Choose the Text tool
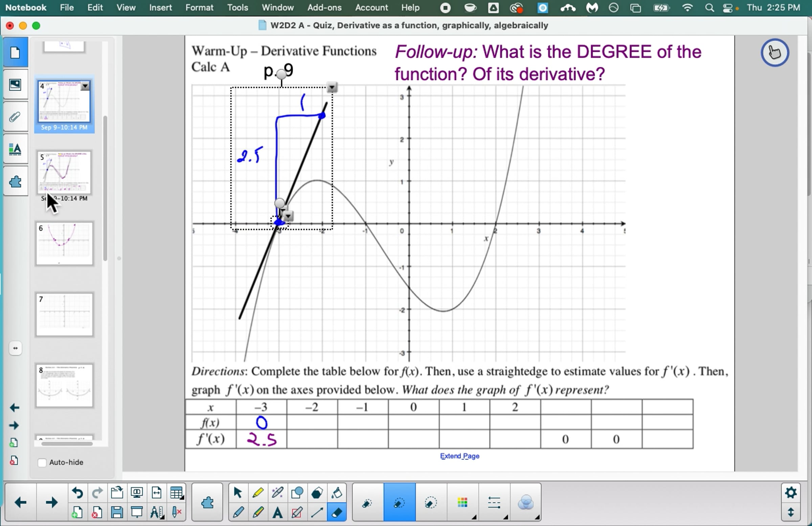Viewport: 812px width, 526px height. click(x=277, y=512)
